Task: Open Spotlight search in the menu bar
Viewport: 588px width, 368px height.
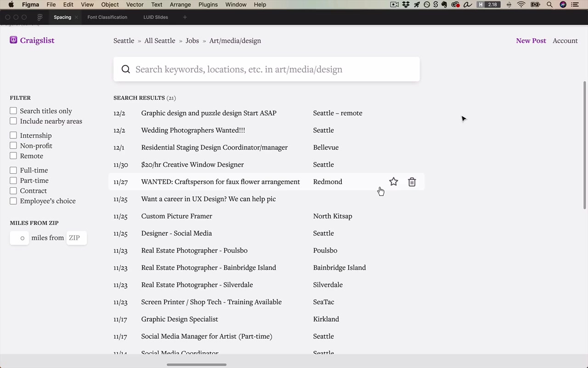Action: click(549, 5)
